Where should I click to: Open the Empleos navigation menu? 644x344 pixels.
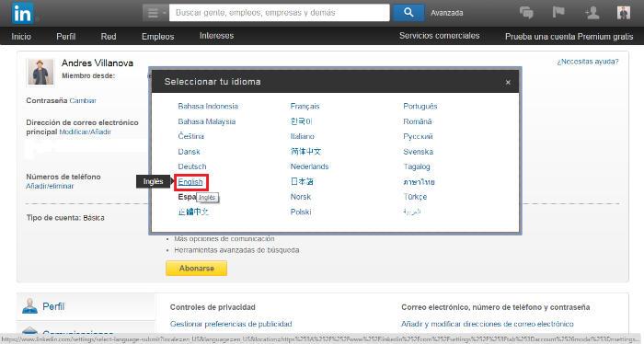coord(157,37)
